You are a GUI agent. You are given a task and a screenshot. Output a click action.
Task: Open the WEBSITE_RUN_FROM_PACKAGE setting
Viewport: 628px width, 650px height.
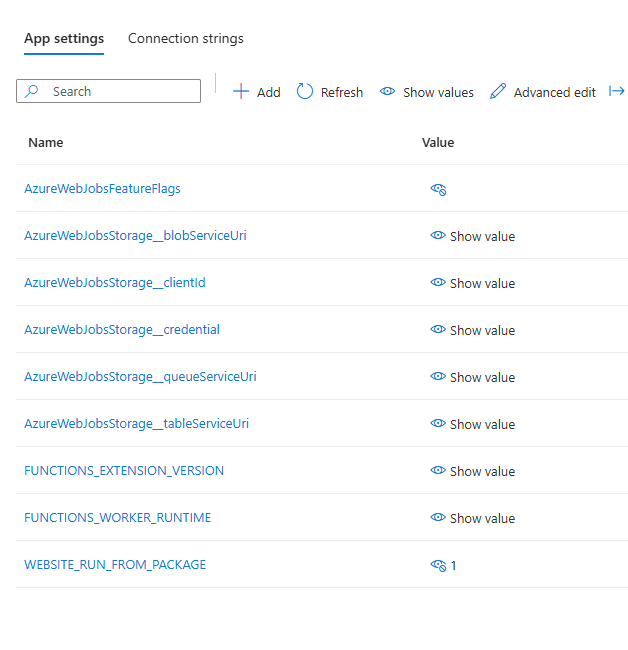[115, 565]
